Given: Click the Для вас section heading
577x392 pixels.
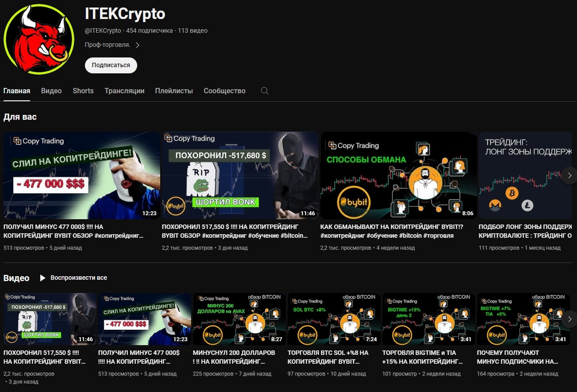Looking at the screenshot, I should (x=20, y=117).
